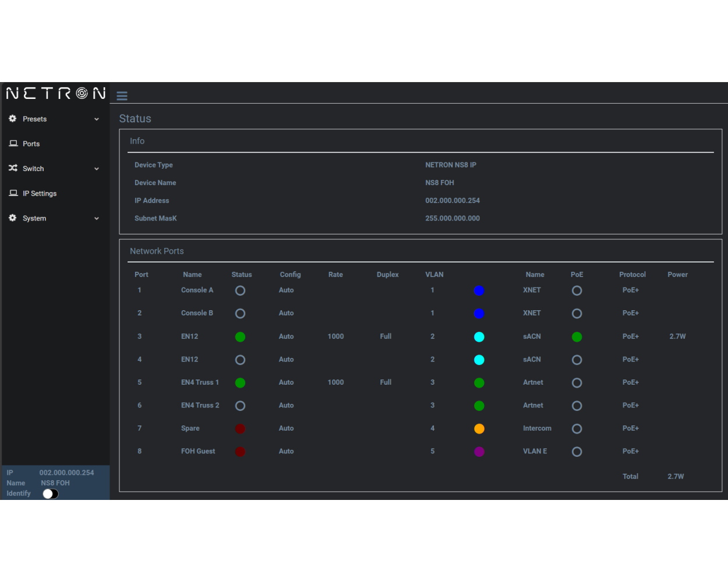728x582 pixels.
Task: Click the 1000 rate value for port 3
Action: coord(335,336)
